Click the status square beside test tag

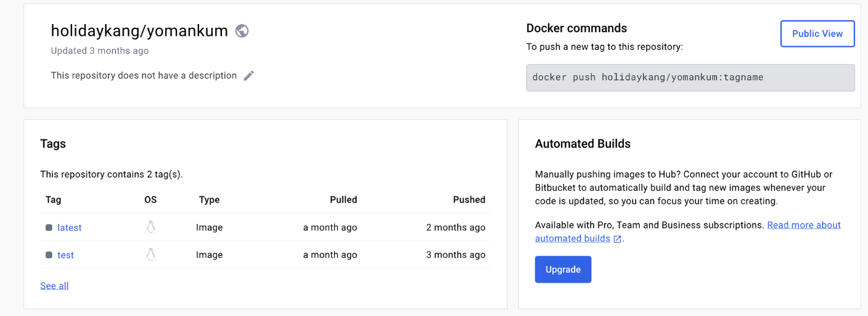click(49, 255)
